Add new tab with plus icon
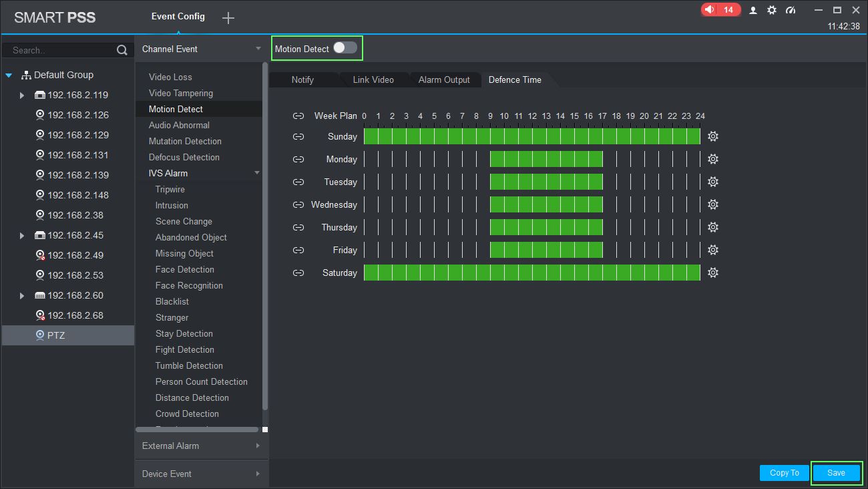 coord(228,18)
